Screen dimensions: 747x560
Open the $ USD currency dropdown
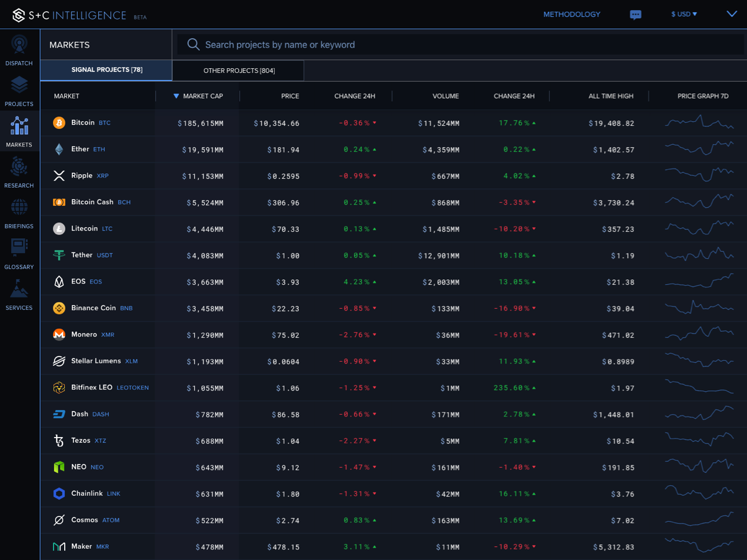point(684,14)
